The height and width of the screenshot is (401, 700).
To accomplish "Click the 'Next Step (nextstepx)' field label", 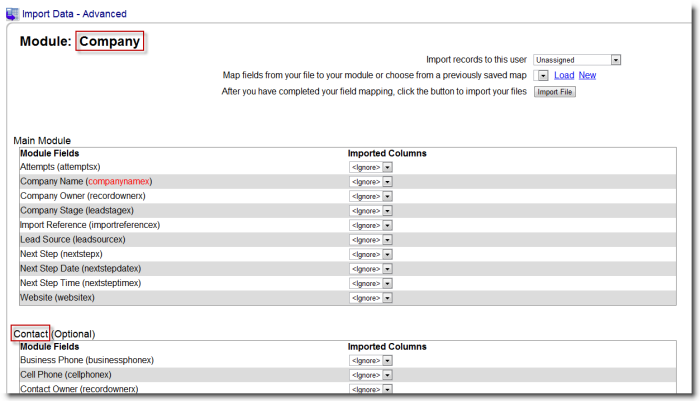I will coord(61,254).
